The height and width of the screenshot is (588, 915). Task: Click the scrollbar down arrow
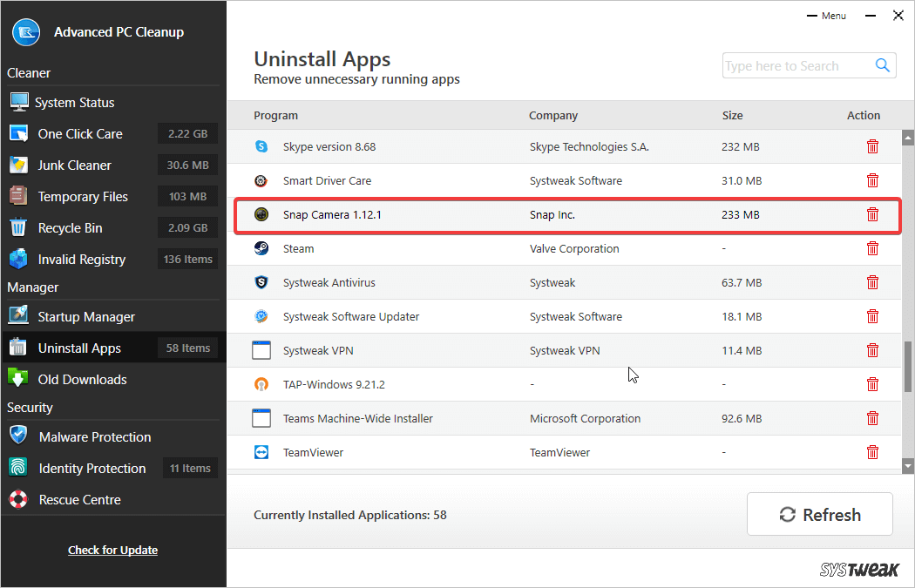click(x=907, y=467)
